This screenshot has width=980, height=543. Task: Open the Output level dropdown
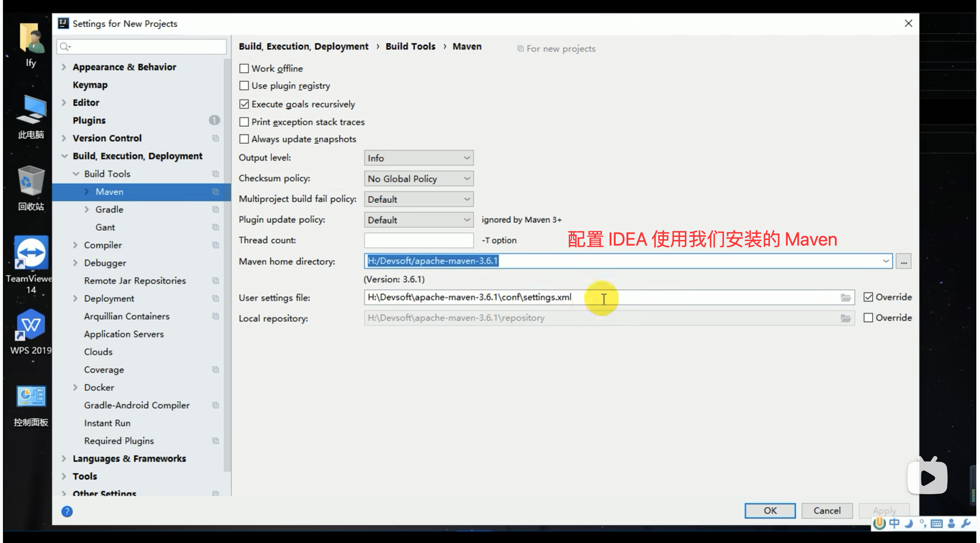pyautogui.click(x=419, y=158)
